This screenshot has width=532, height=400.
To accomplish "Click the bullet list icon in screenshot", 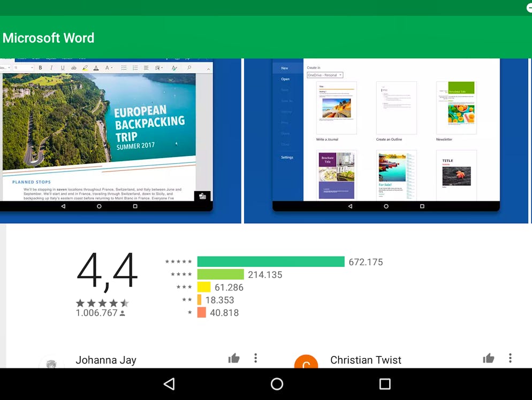I will tap(124, 68).
